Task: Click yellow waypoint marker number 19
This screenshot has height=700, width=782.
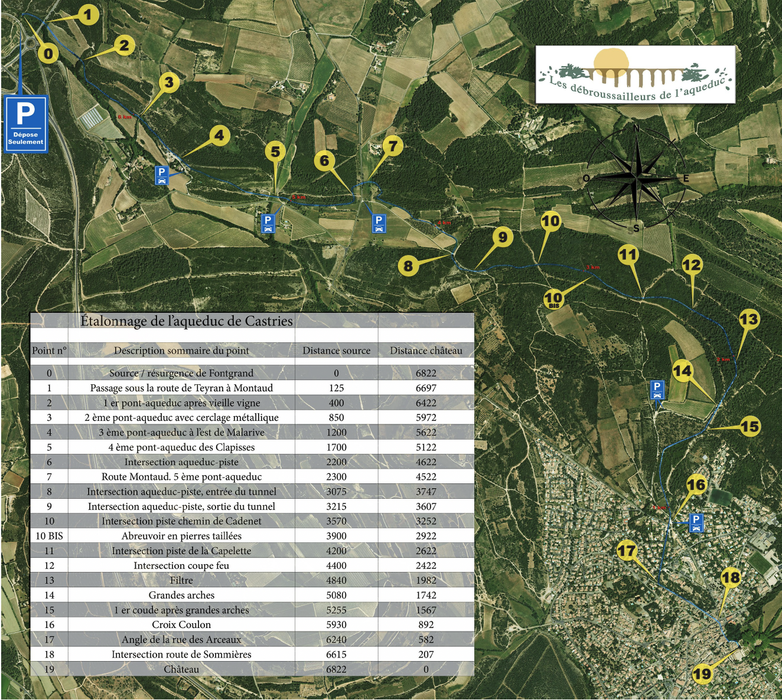Action: tap(702, 673)
